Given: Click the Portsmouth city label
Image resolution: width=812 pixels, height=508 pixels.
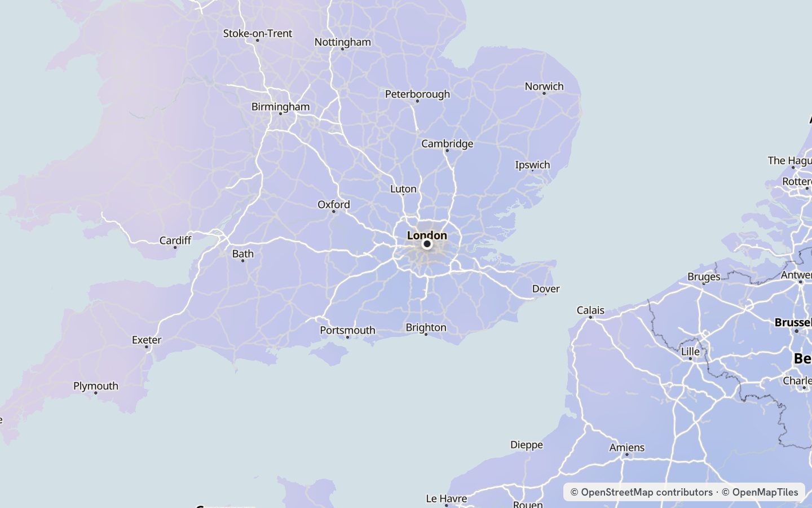Looking at the screenshot, I should (347, 330).
